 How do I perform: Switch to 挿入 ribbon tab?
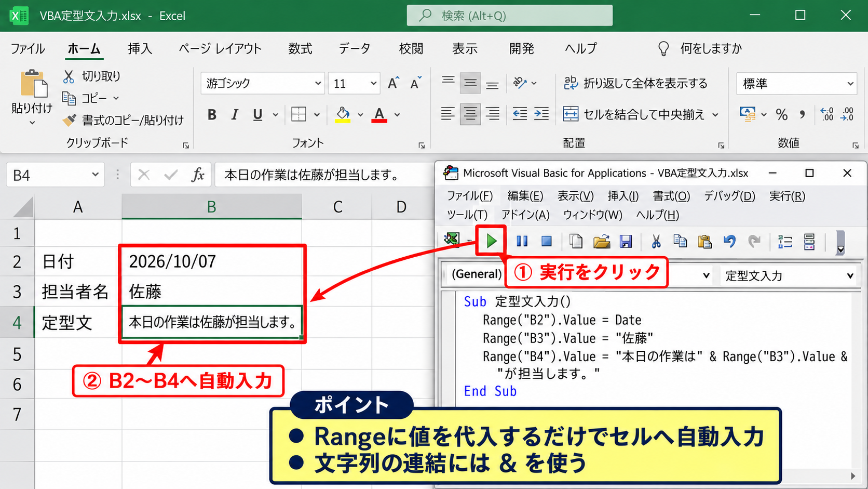[140, 49]
